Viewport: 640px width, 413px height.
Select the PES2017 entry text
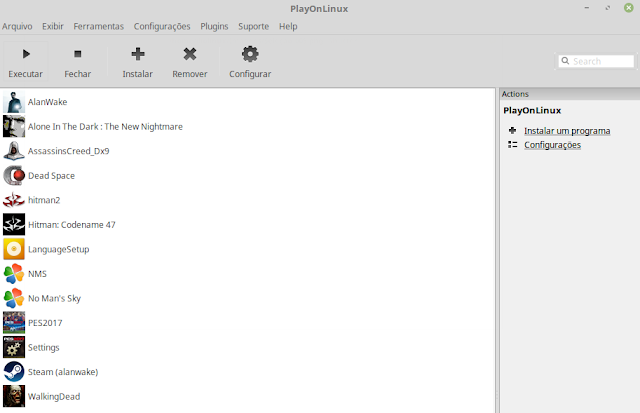point(45,323)
